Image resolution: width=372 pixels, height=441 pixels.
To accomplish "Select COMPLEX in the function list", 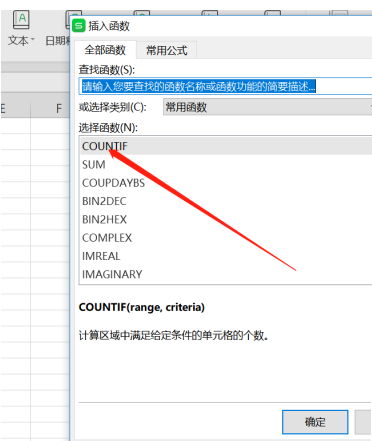I will coord(226,238).
